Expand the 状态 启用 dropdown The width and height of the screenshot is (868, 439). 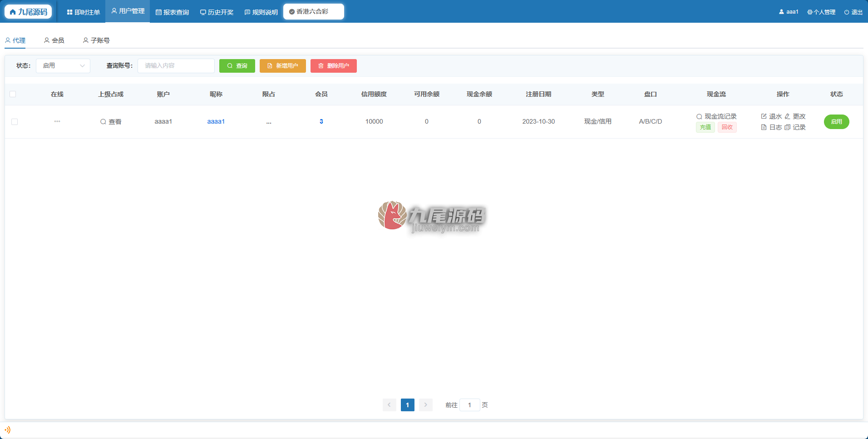63,66
